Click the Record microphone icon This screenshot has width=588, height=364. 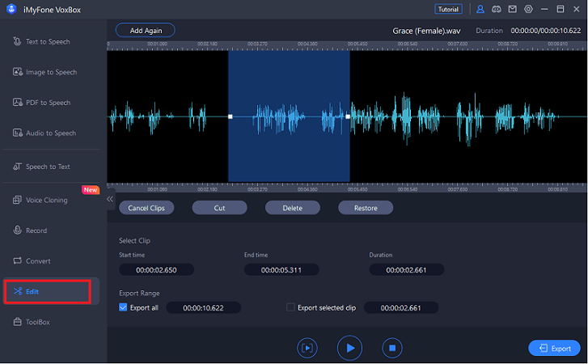[x=17, y=231]
